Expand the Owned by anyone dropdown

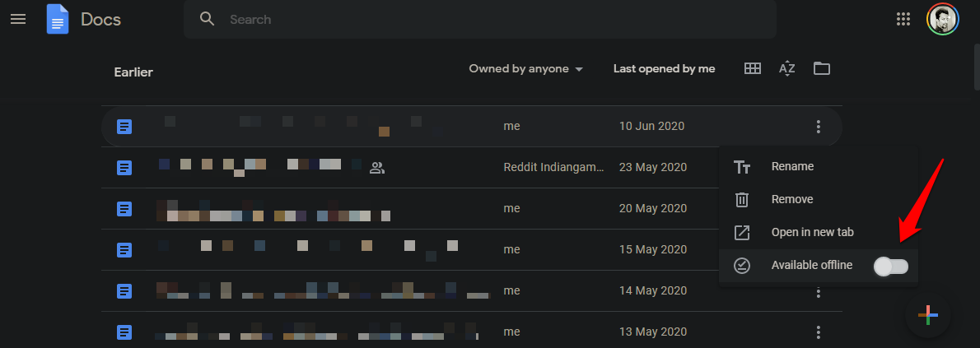(526, 69)
